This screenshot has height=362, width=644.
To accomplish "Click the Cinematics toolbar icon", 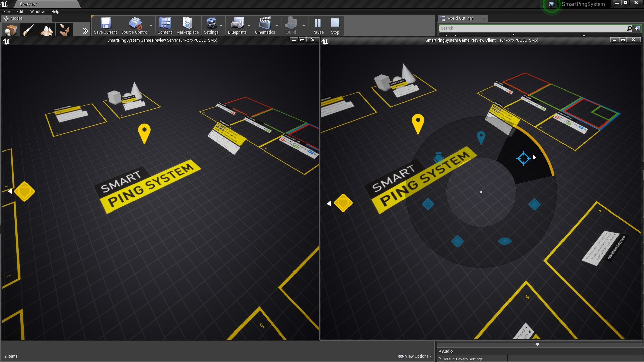I will pyautogui.click(x=265, y=26).
